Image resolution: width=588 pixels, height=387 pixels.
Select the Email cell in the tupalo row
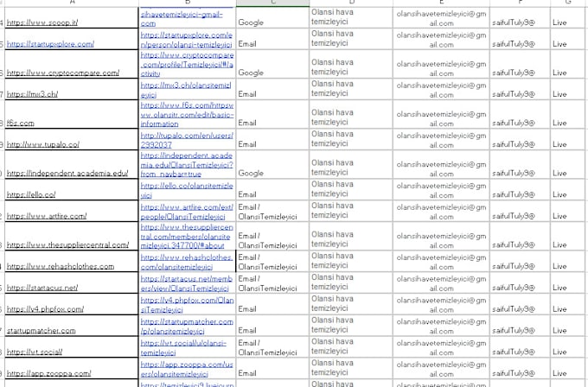pos(272,140)
